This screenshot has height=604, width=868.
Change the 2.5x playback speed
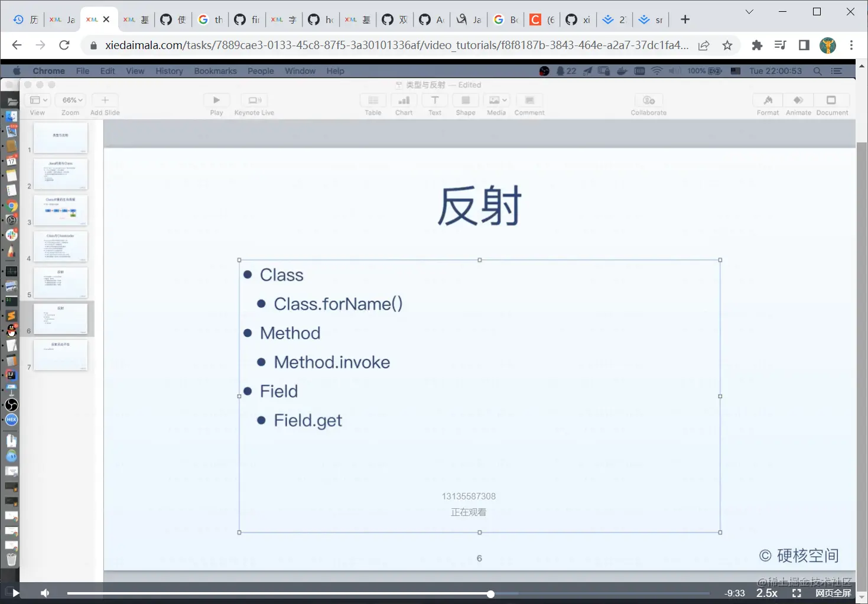pos(767,593)
